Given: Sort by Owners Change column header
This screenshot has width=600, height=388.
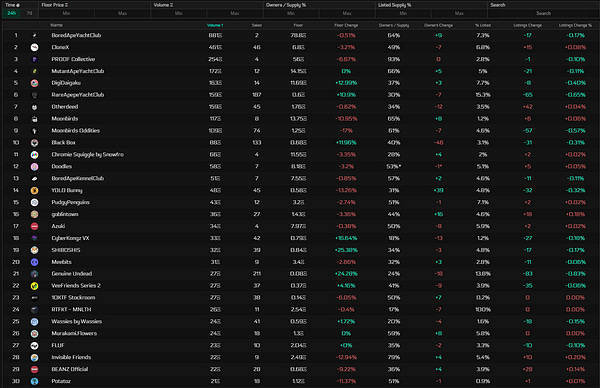Looking at the screenshot, I should pos(438,25).
